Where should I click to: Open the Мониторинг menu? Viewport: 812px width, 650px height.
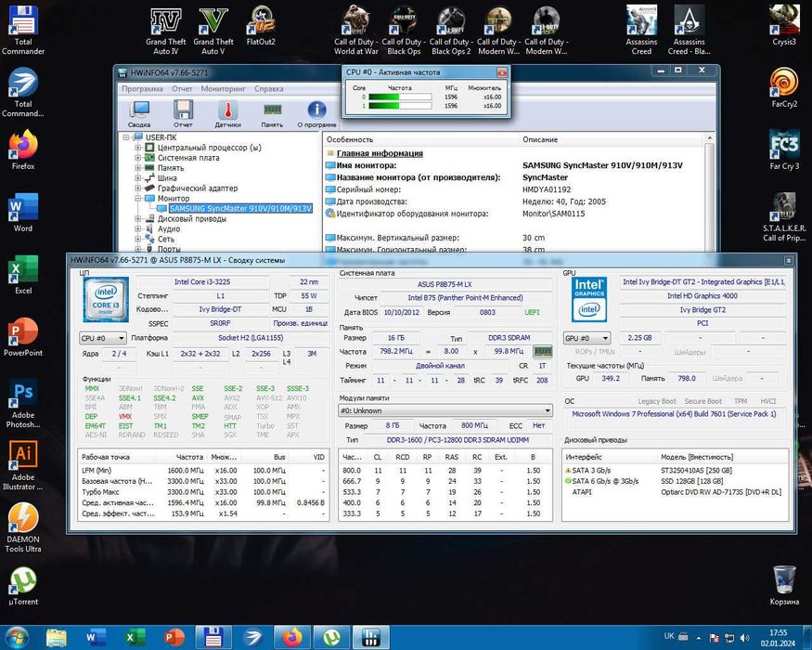click(224, 88)
